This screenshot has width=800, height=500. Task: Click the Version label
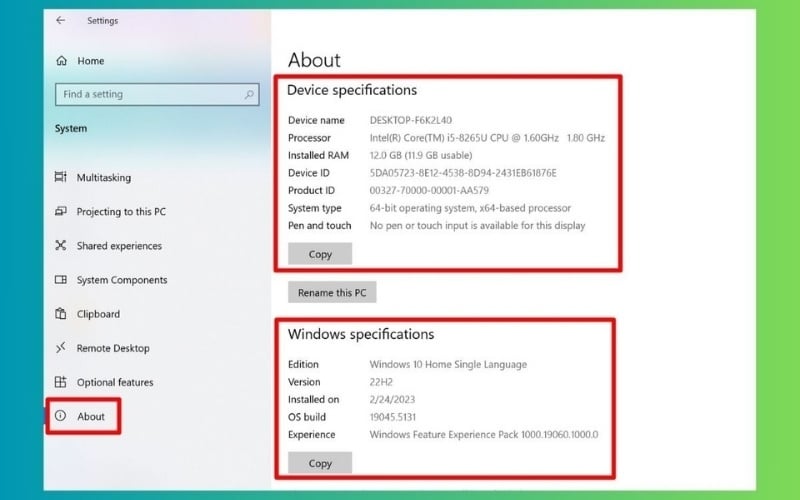[304, 382]
